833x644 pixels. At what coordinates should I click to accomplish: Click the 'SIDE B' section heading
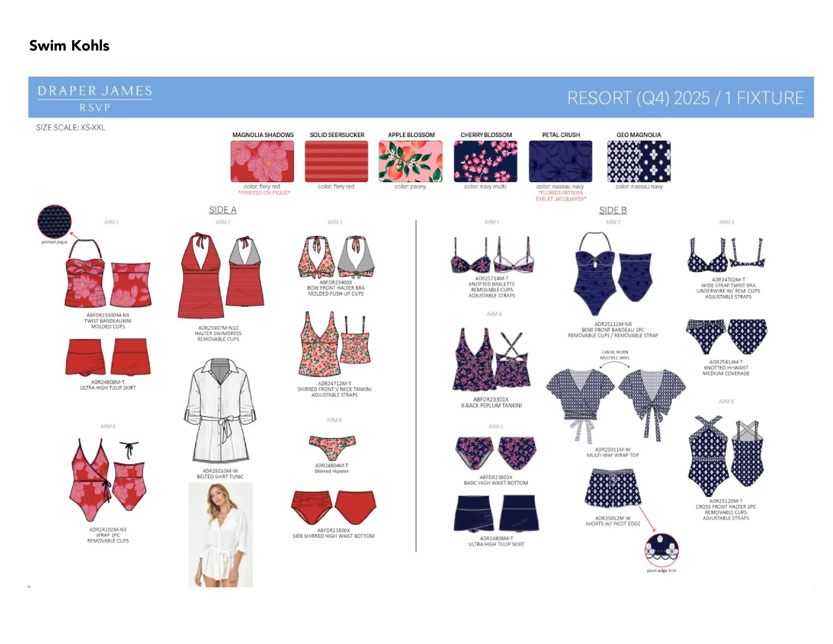coord(613,210)
